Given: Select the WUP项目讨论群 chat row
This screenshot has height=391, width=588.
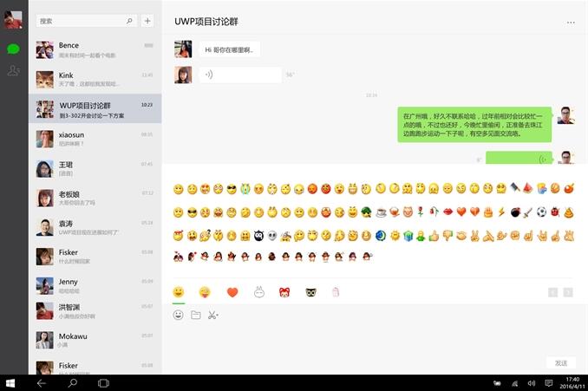Looking at the screenshot, I should 95,108.
